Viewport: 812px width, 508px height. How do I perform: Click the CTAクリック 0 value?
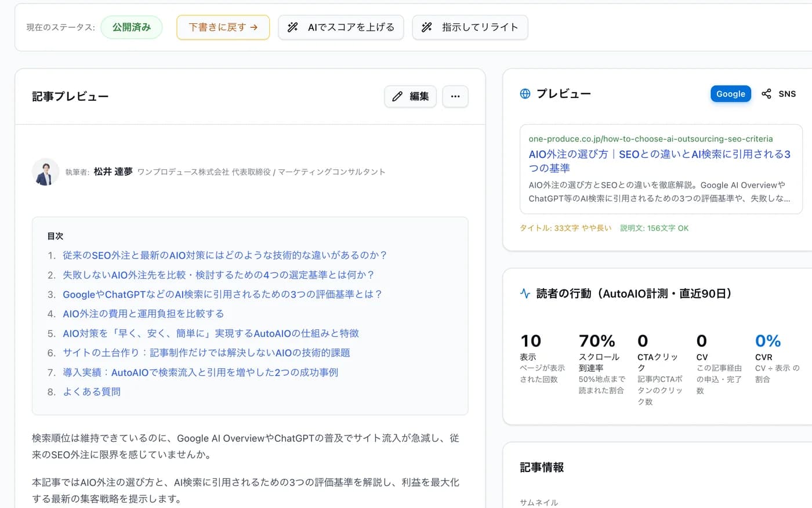tap(643, 341)
